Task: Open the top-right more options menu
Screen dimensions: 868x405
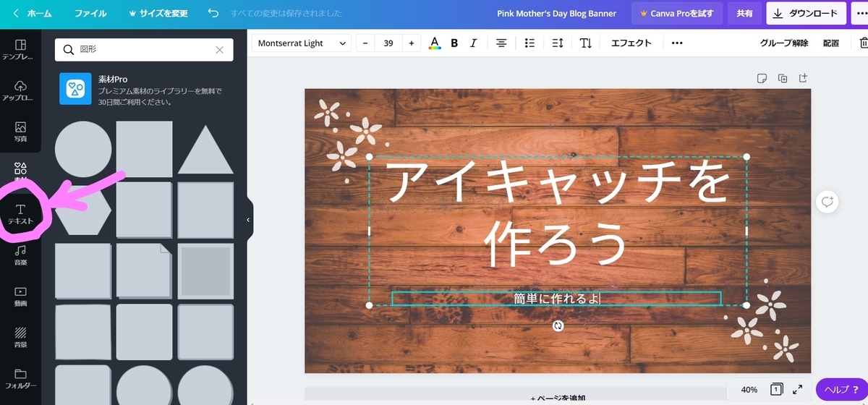Action: (x=859, y=13)
